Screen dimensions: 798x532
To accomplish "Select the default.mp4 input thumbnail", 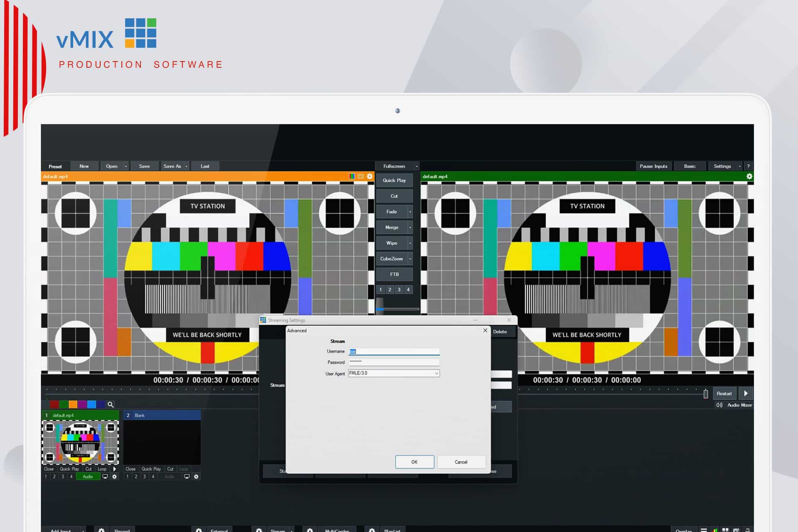I will tap(80, 442).
